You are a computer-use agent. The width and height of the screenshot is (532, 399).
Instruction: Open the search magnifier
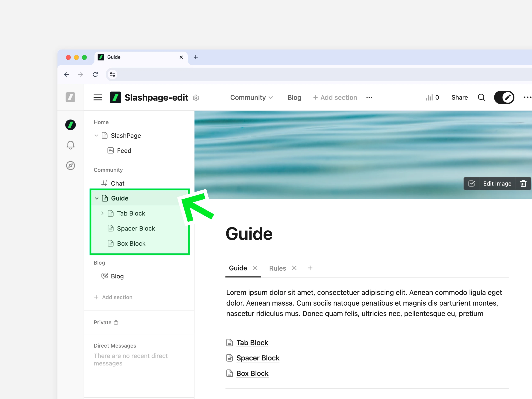[481, 97]
